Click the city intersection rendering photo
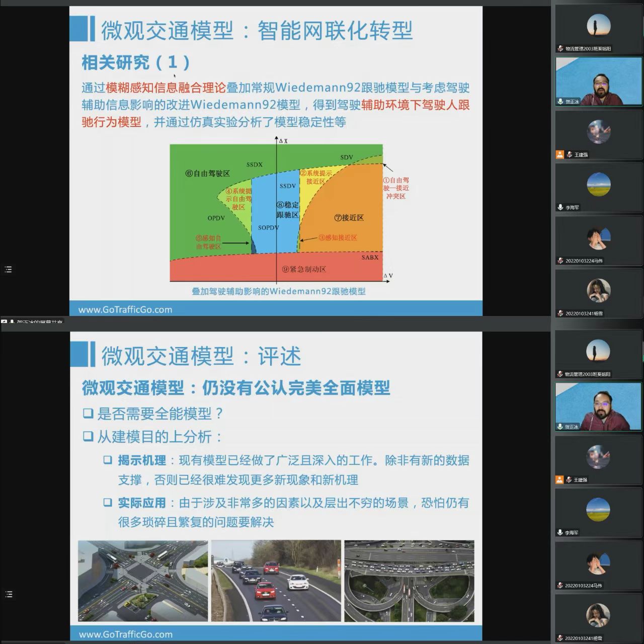Image resolution: width=644 pixels, height=644 pixels. pyautogui.click(x=143, y=581)
